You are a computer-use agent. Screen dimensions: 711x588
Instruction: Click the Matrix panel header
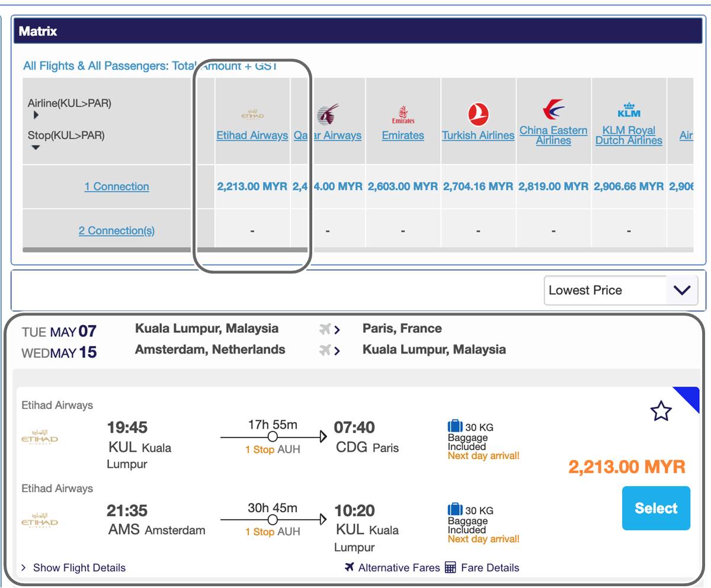[x=358, y=31]
